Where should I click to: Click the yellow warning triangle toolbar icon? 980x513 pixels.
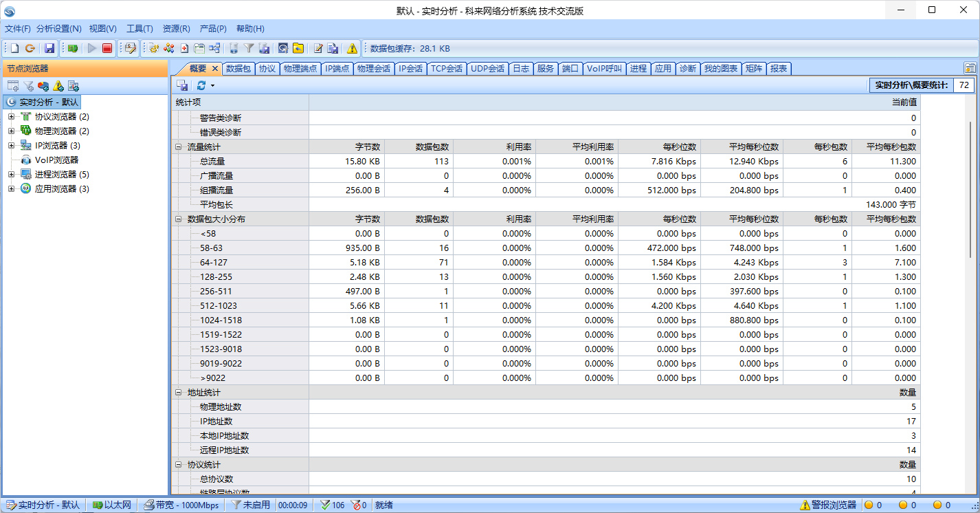[x=353, y=48]
